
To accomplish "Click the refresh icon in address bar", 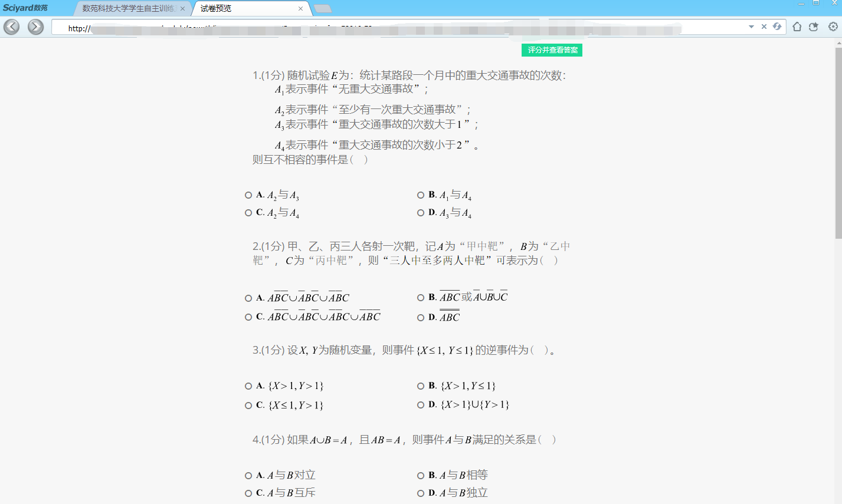I will (777, 27).
